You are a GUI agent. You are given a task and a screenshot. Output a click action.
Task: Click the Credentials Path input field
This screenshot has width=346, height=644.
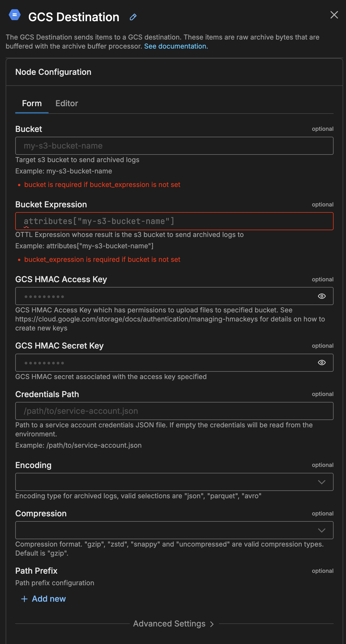tap(174, 411)
